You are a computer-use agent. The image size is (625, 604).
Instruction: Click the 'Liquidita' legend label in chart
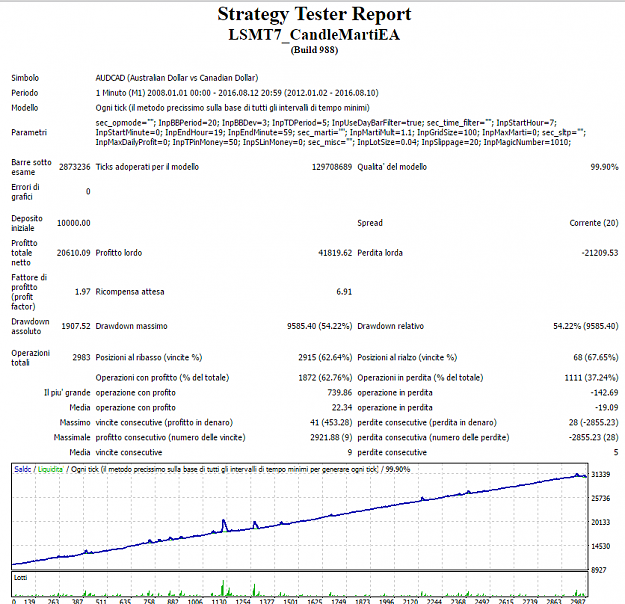pyautogui.click(x=50, y=469)
